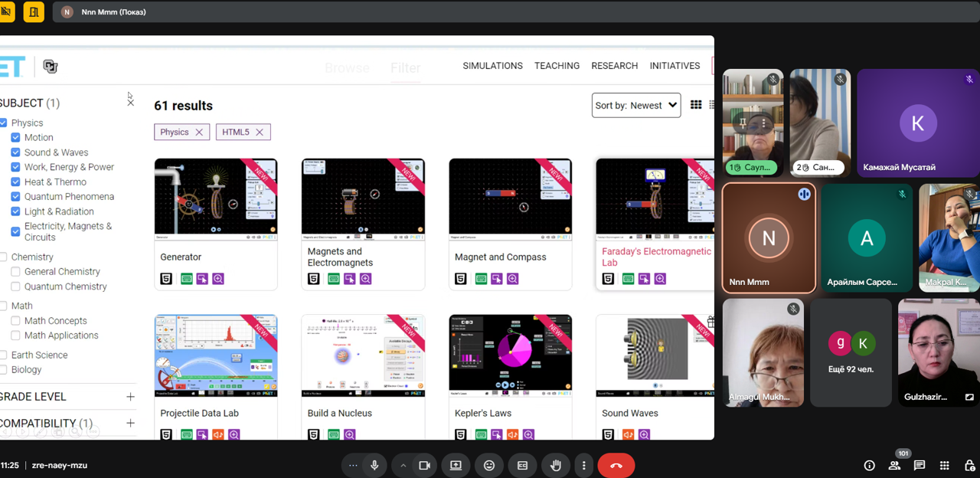Screen dimensions: 980x478
Task: Expand video settings arrow beside camera
Action: pos(403,465)
